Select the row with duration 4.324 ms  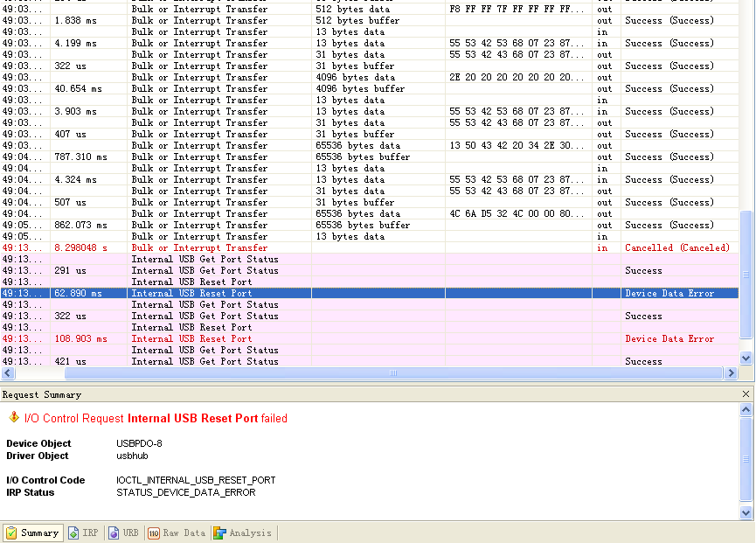click(x=370, y=179)
